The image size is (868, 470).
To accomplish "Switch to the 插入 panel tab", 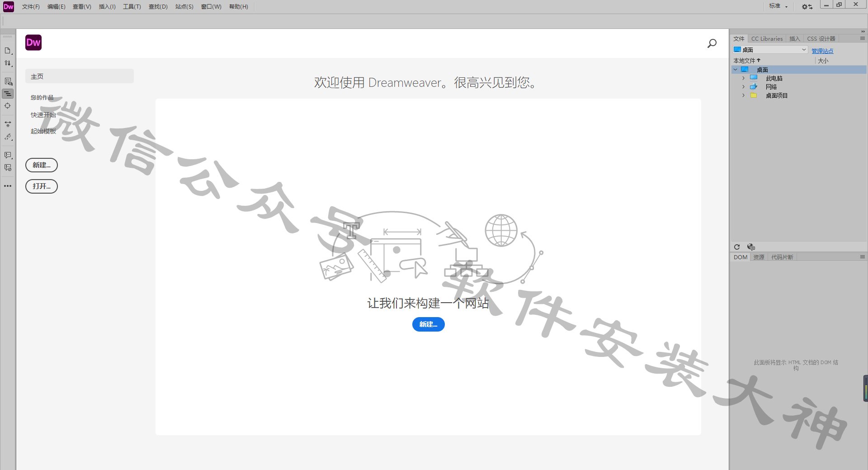I will (795, 39).
